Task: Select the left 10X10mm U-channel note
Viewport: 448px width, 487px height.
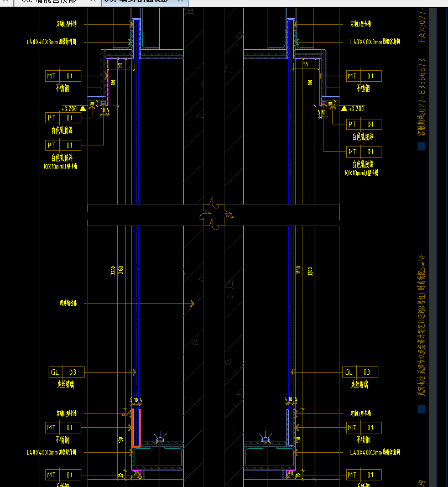Action: 60,166
